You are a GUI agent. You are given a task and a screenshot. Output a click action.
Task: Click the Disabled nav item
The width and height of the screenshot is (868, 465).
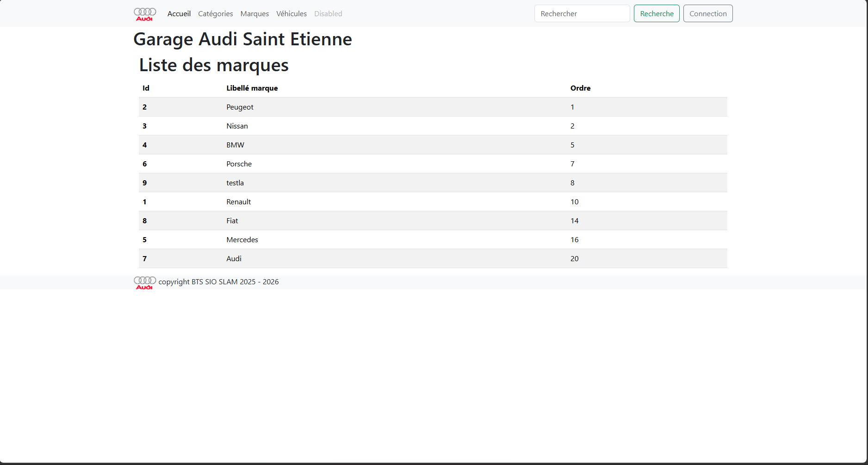click(x=328, y=14)
